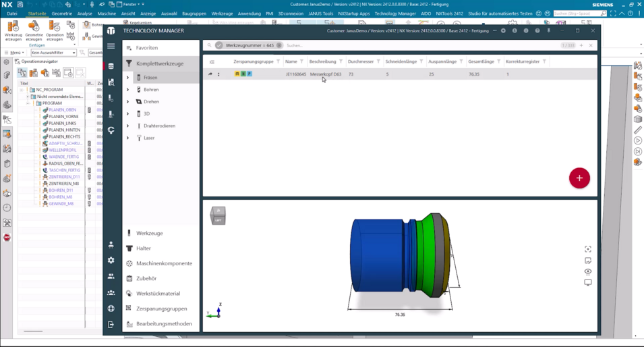Expand the Fräsen tool group
Viewport: 644px width, 347px height.
[127, 77]
